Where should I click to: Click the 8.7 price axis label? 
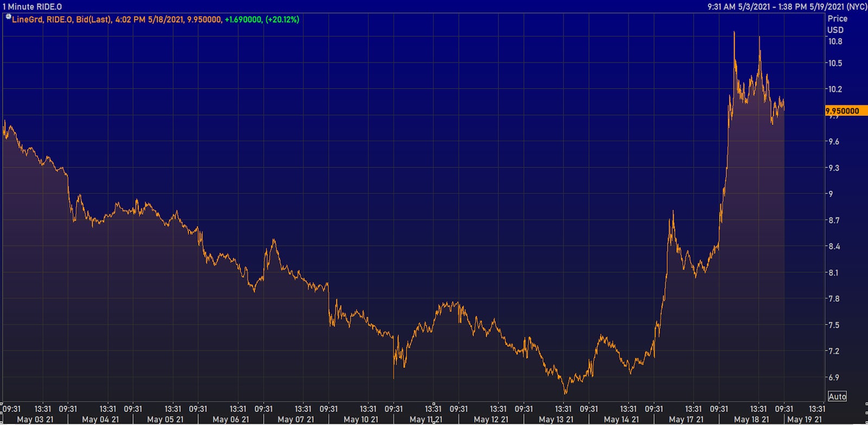833,220
